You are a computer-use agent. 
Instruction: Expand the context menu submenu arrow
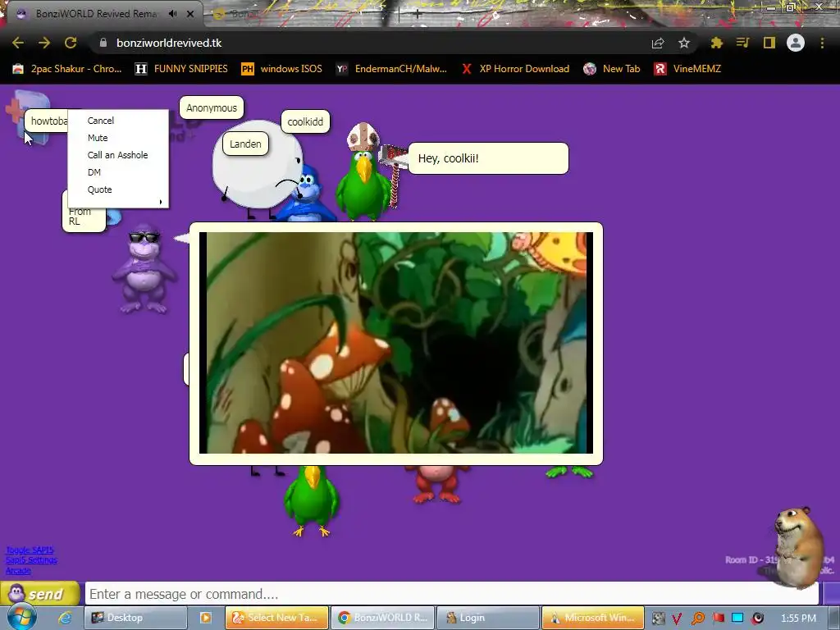coord(160,202)
